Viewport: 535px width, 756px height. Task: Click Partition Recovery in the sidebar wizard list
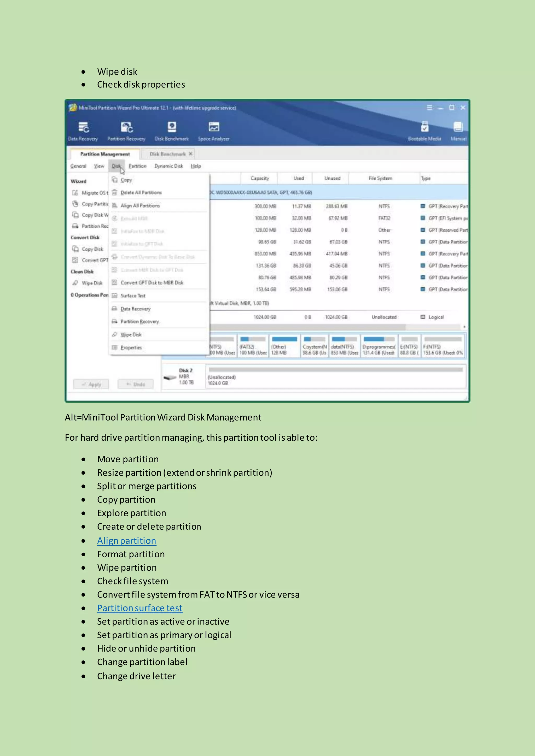point(90,226)
